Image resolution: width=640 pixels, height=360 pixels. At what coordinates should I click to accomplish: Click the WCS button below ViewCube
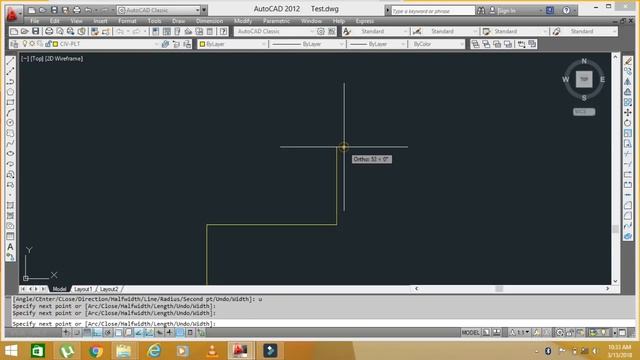(584, 111)
